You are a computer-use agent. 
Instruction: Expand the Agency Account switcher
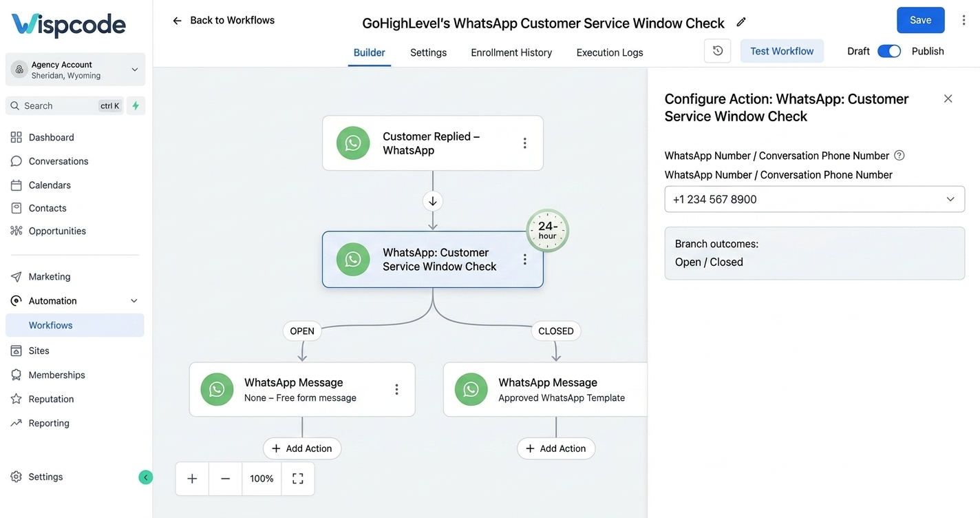pos(76,70)
